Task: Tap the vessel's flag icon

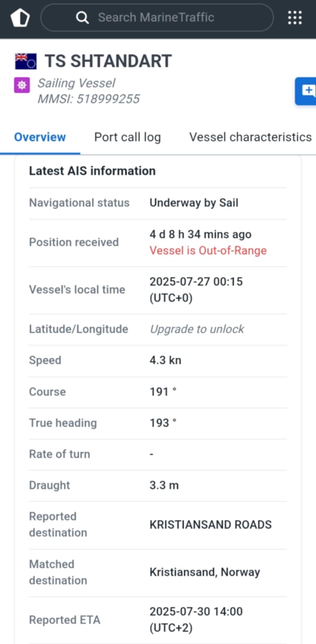Action: pyautogui.click(x=26, y=61)
